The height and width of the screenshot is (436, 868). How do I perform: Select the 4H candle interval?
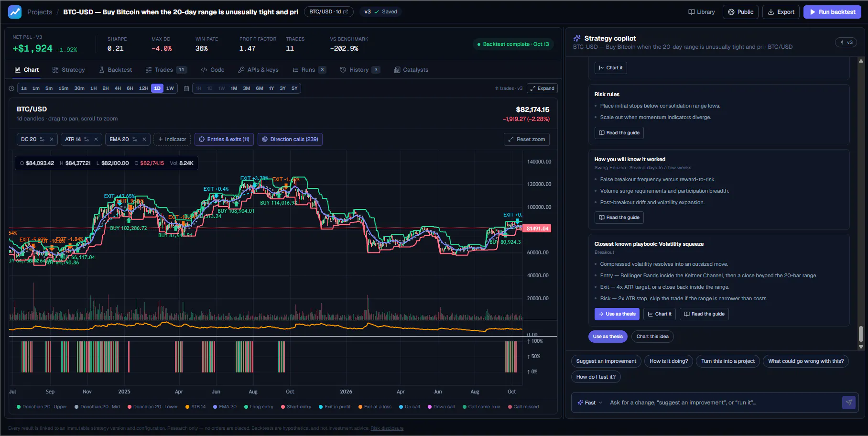coord(118,88)
